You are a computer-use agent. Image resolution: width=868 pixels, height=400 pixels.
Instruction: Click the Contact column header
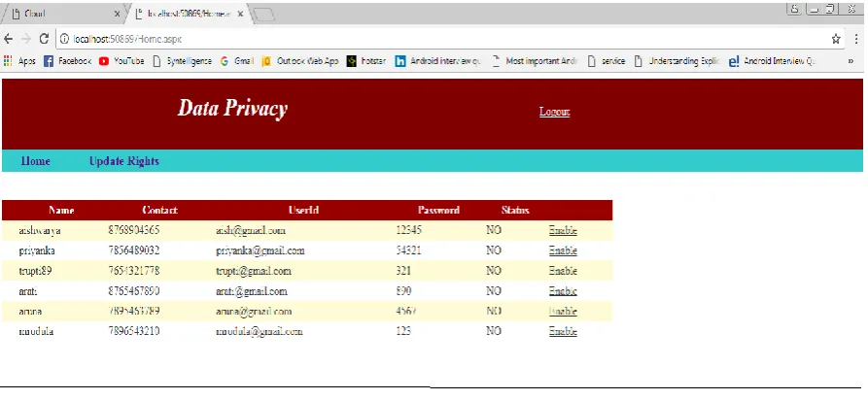[160, 211]
